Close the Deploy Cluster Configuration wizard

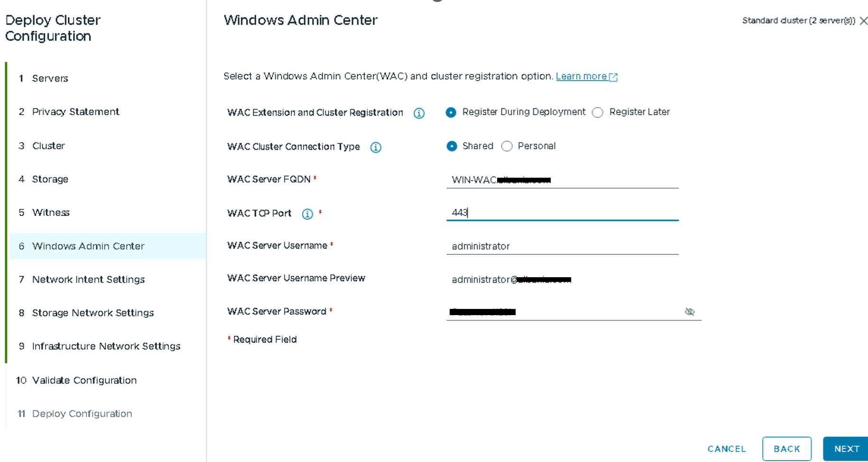pyautogui.click(x=864, y=21)
